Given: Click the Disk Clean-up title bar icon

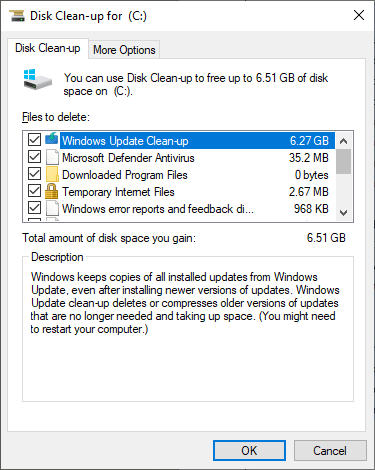Looking at the screenshot, I should 17,16.
